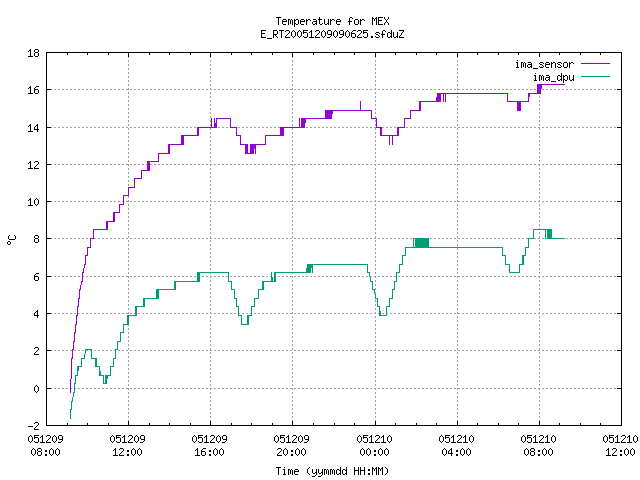
Task: Click the 'Time (yymmdd HH:MM)' axis title
Action: pos(332,471)
